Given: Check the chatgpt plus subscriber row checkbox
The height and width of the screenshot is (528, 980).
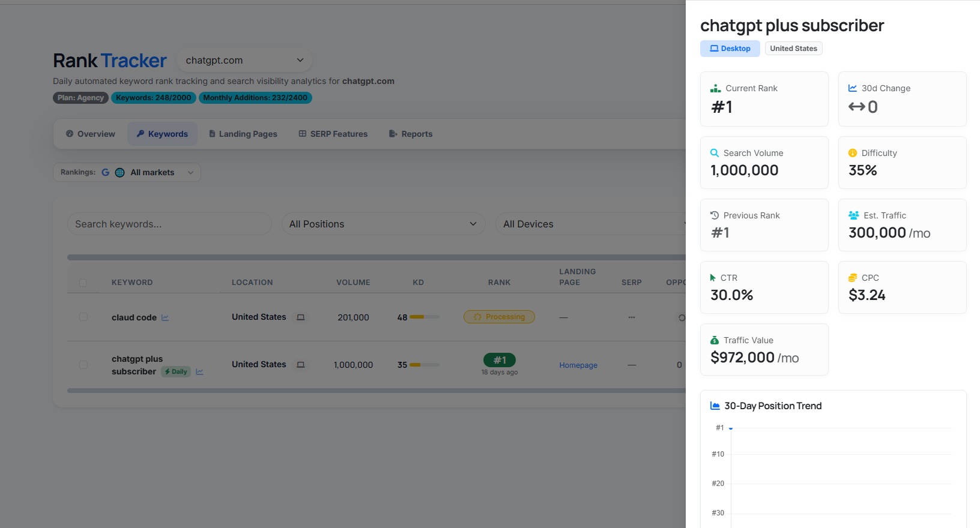Looking at the screenshot, I should [83, 365].
